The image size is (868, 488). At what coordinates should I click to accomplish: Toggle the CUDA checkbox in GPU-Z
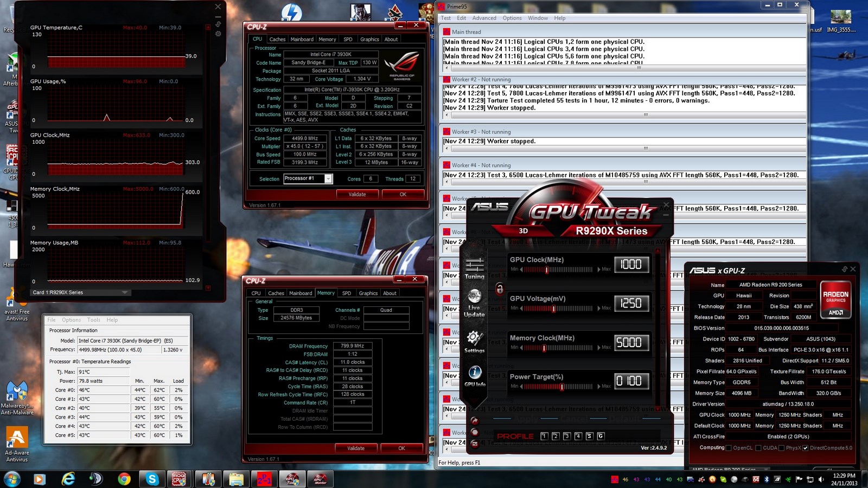pyautogui.click(x=758, y=448)
